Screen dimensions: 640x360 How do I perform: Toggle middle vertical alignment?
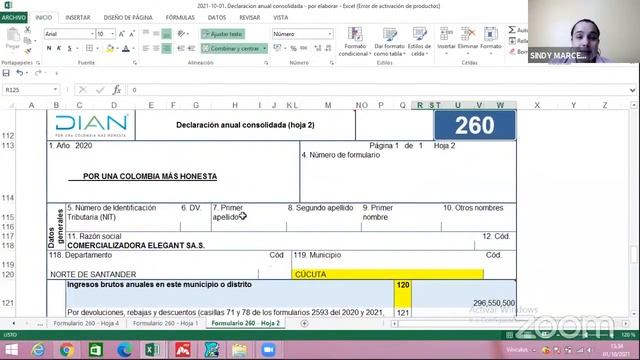(x=156, y=33)
